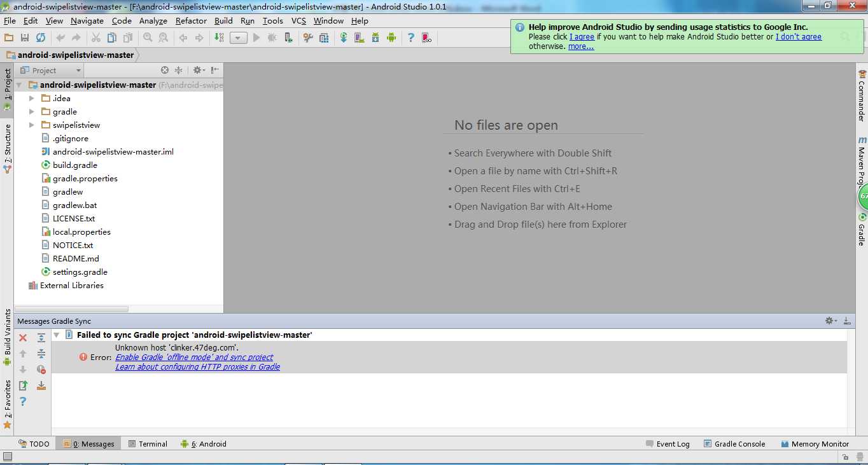Click the Open folder toolbar icon
Image resolution: width=868 pixels, height=465 pixels.
(x=9, y=38)
